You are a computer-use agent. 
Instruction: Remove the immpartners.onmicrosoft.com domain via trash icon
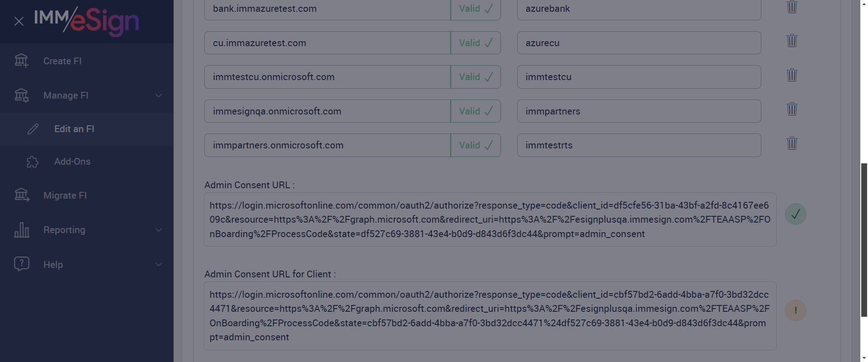pos(792,143)
